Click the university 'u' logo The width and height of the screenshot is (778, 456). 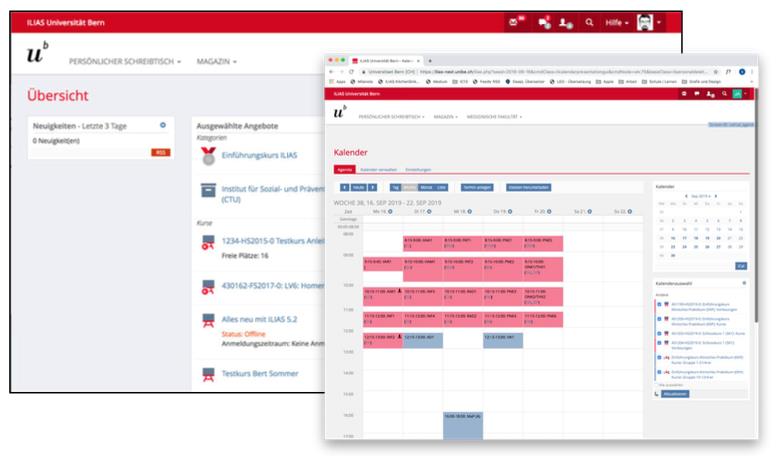tap(36, 57)
